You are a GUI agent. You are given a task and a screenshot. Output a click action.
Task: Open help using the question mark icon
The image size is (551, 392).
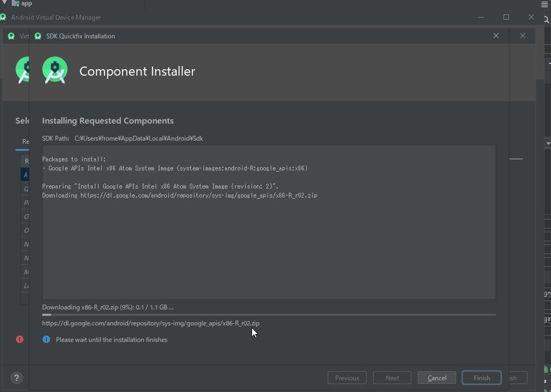coord(16,378)
